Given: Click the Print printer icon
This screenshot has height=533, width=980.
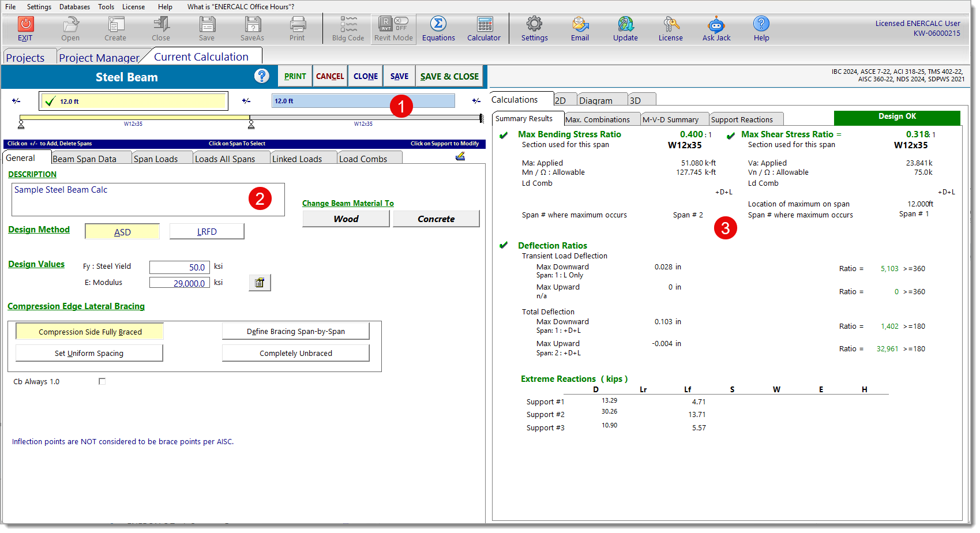Looking at the screenshot, I should [x=298, y=24].
